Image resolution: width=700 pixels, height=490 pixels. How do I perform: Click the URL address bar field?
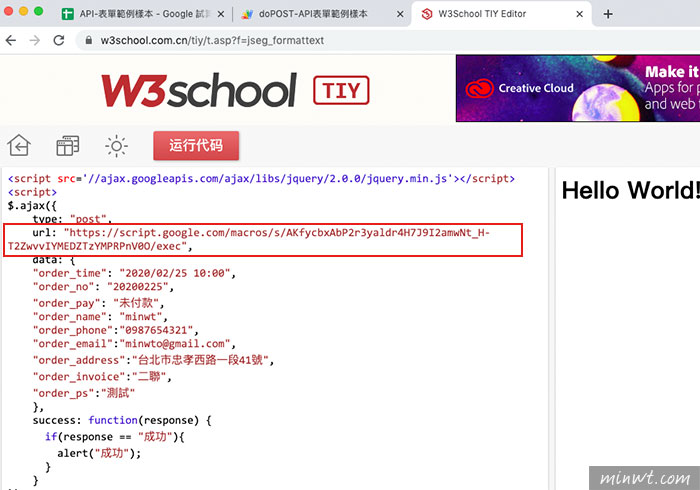388,41
